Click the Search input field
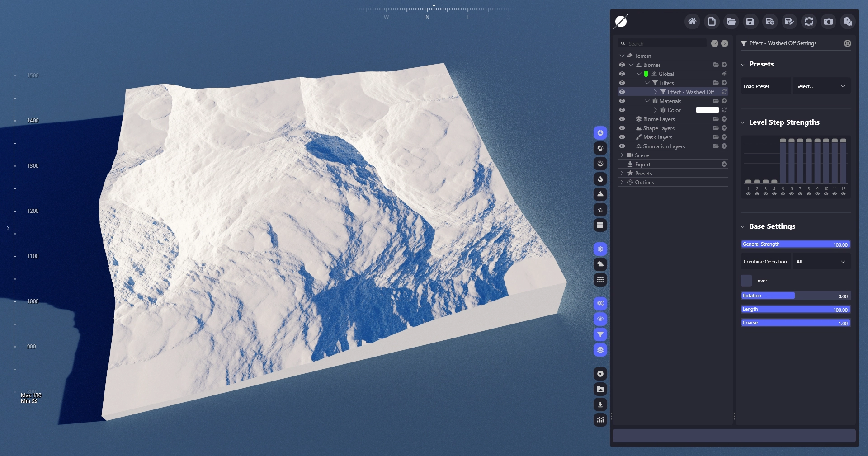The height and width of the screenshot is (456, 868). pyautogui.click(x=665, y=43)
